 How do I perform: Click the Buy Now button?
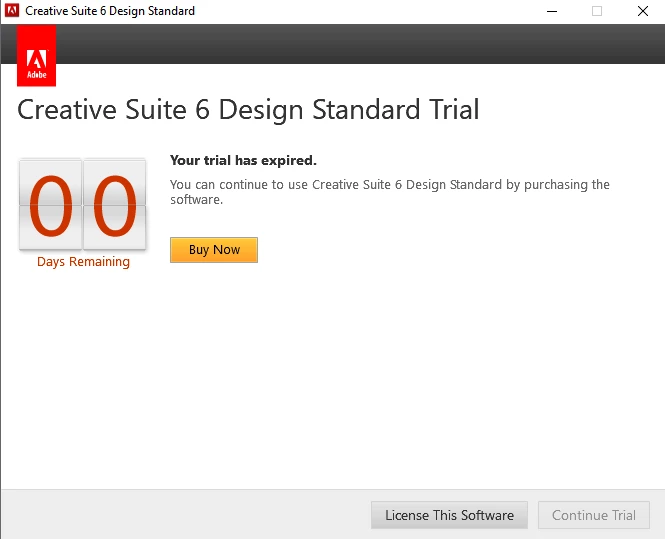214,250
